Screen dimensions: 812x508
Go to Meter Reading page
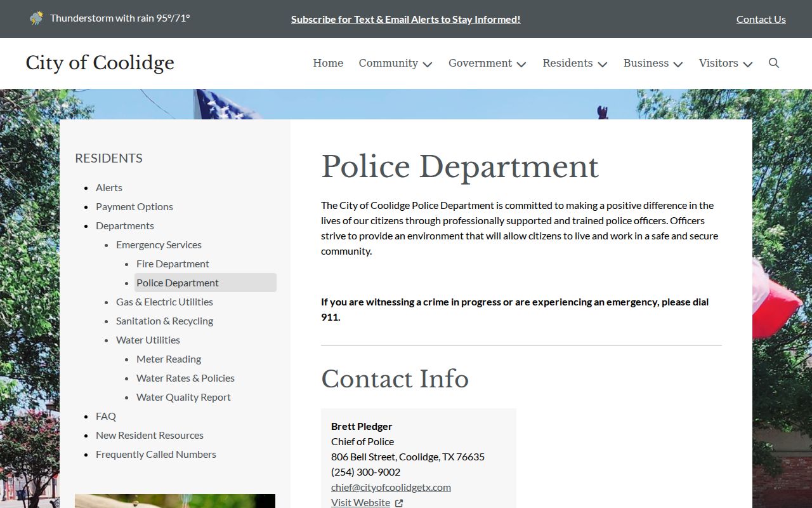click(x=169, y=359)
